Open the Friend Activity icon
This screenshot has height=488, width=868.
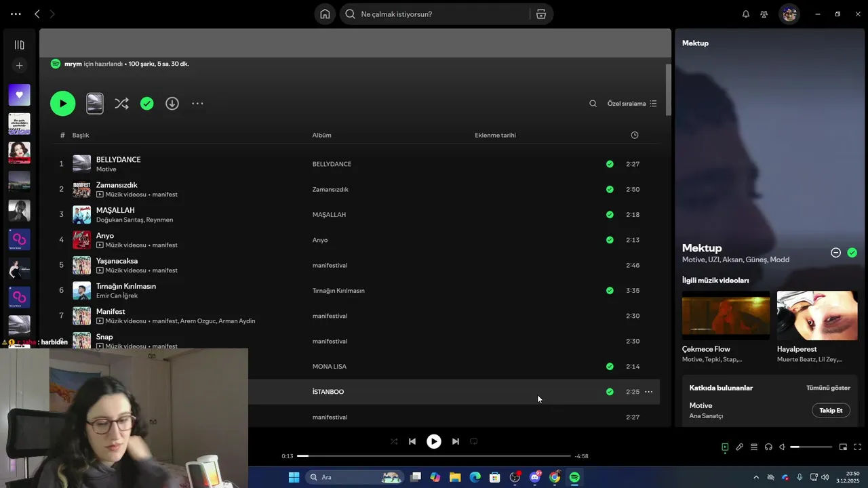764,14
